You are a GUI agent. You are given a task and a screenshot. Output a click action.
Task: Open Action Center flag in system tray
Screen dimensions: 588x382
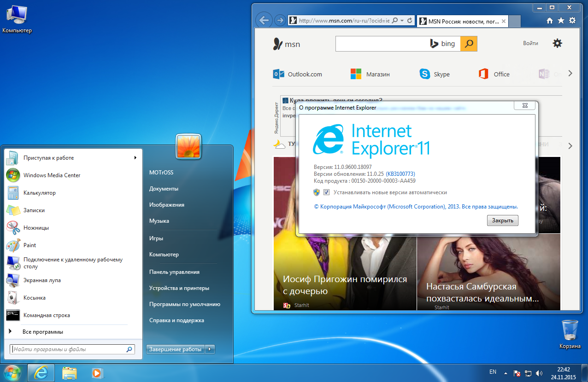[x=517, y=373]
